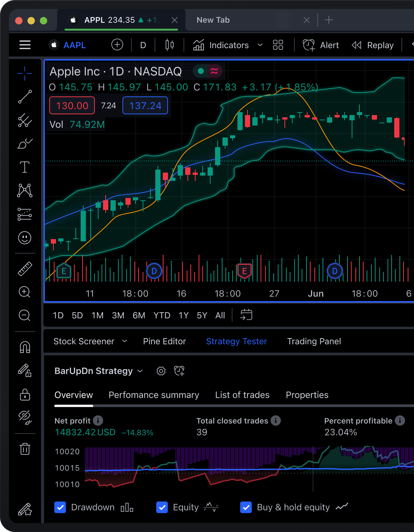Remove drawings with the trash icon
414x532 pixels.
tap(25, 449)
